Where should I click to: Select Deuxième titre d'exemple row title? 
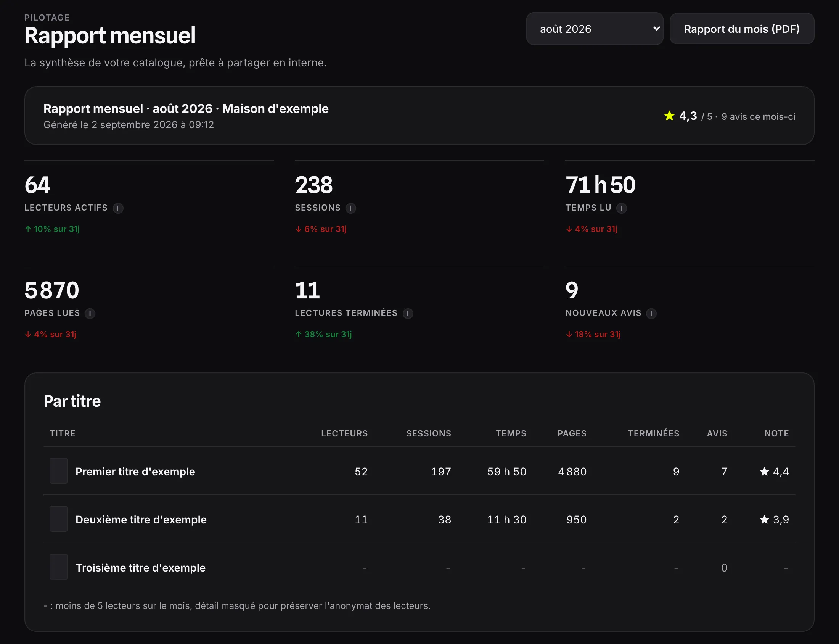141,520
